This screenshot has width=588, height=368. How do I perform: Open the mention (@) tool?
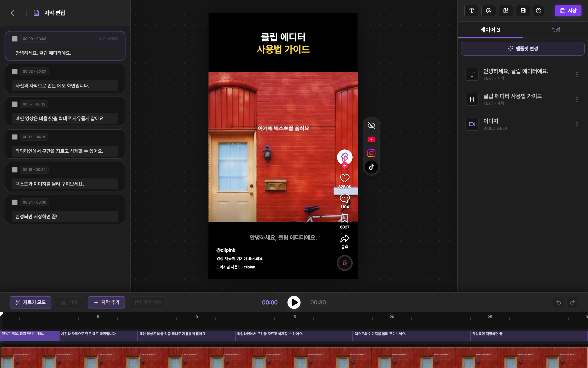[489, 11]
